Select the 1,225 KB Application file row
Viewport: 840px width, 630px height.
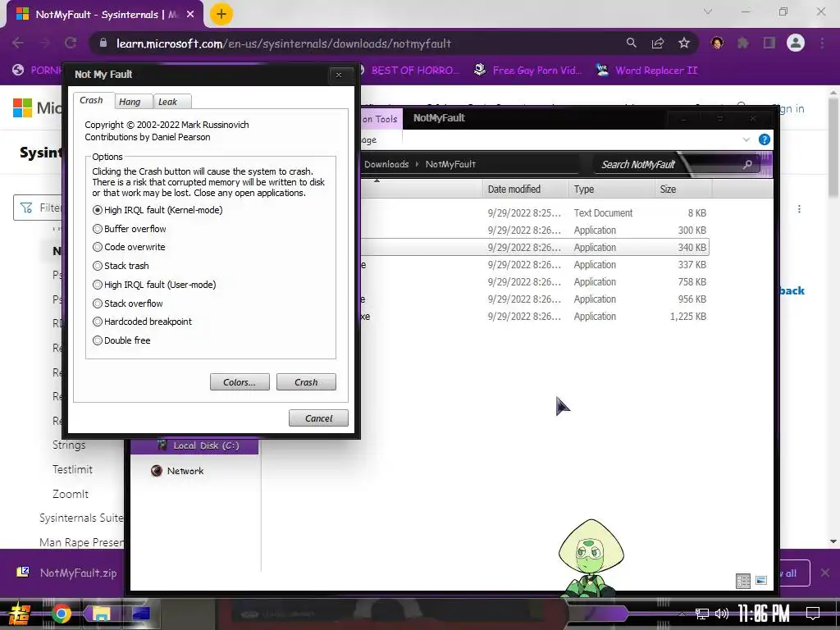535,317
